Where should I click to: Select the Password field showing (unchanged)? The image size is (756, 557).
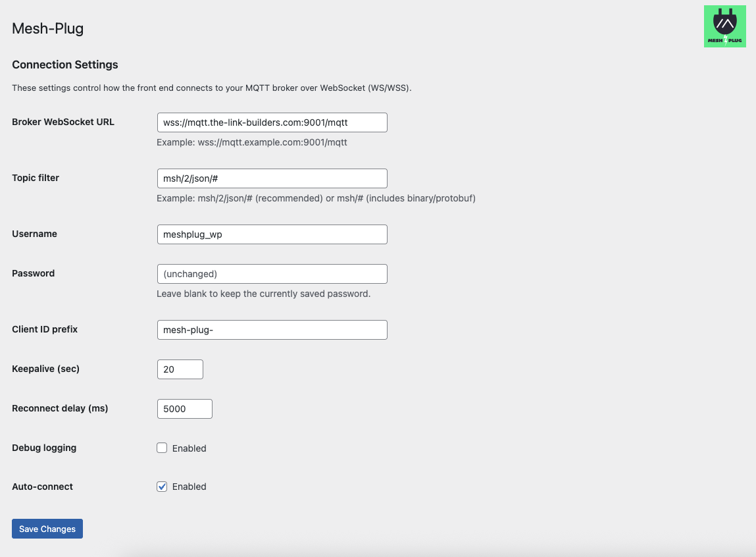[x=272, y=274]
